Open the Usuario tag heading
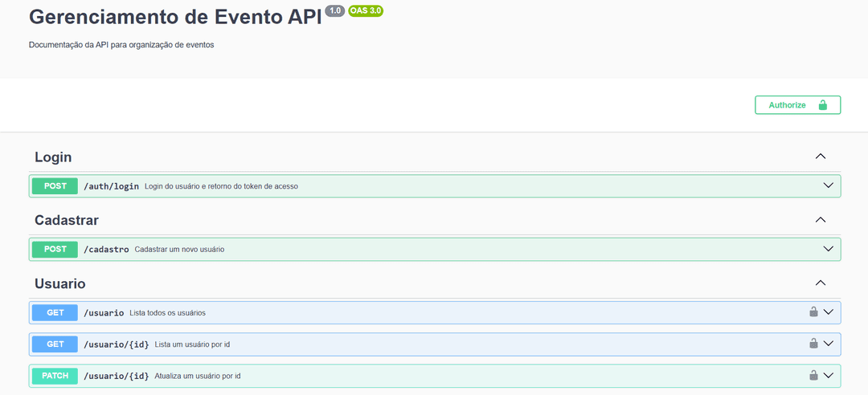 point(59,283)
